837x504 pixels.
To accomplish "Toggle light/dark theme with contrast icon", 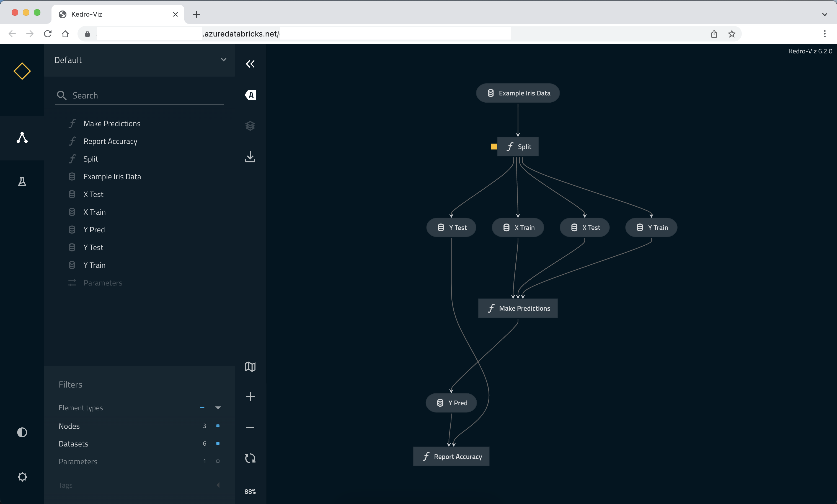I will click(22, 432).
